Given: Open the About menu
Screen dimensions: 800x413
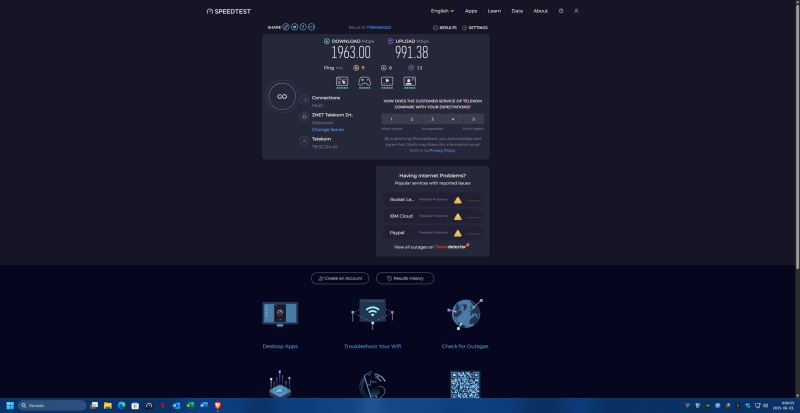Looking at the screenshot, I should click(x=540, y=11).
